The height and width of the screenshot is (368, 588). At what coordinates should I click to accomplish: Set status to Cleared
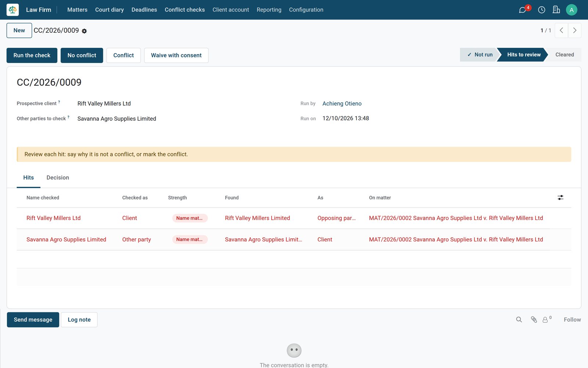[x=564, y=54]
